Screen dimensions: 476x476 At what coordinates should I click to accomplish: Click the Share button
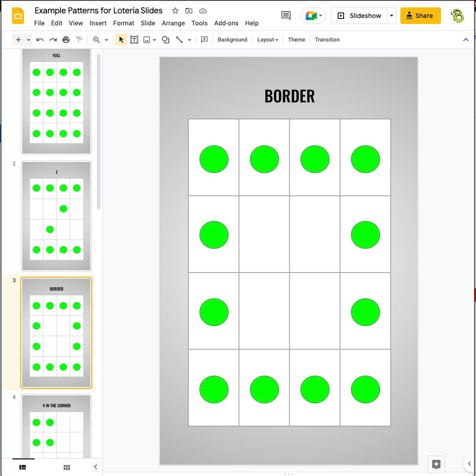[x=420, y=15]
